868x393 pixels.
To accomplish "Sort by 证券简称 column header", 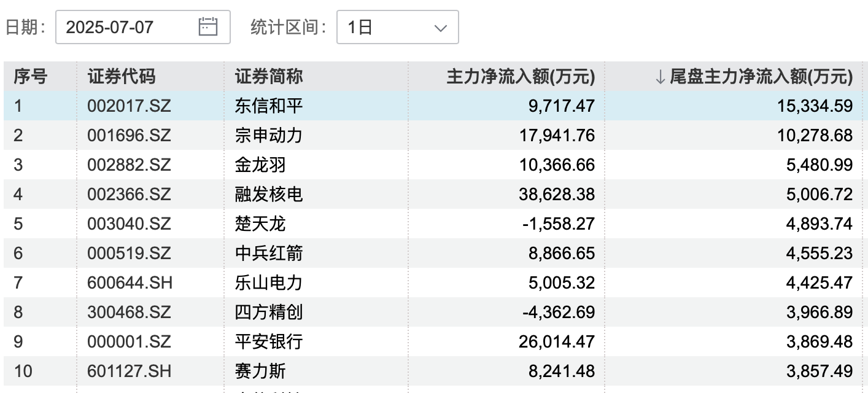I will (x=269, y=77).
